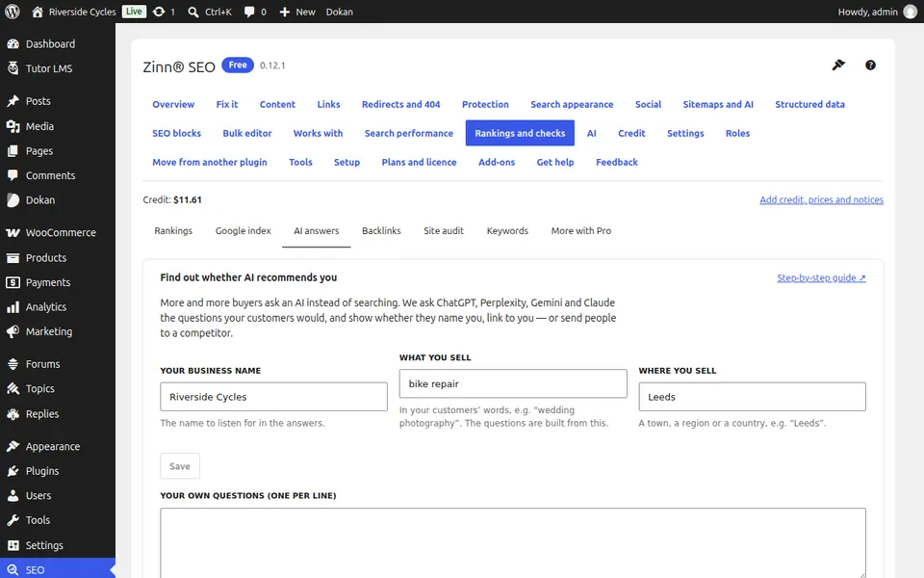Viewport: 924px width, 578px height.
Task: Click the Save button
Action: pos(180,466)
